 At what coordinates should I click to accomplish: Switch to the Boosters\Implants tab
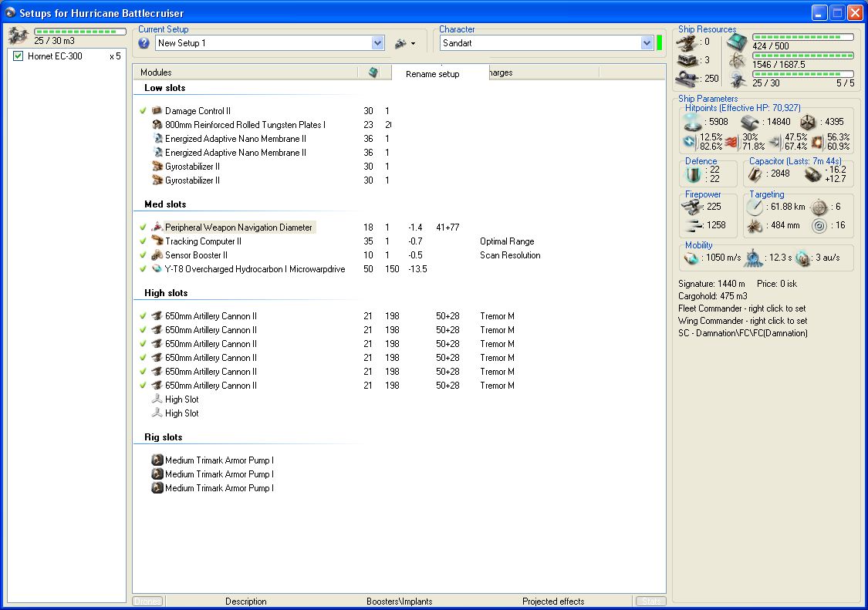coord(399,602)
